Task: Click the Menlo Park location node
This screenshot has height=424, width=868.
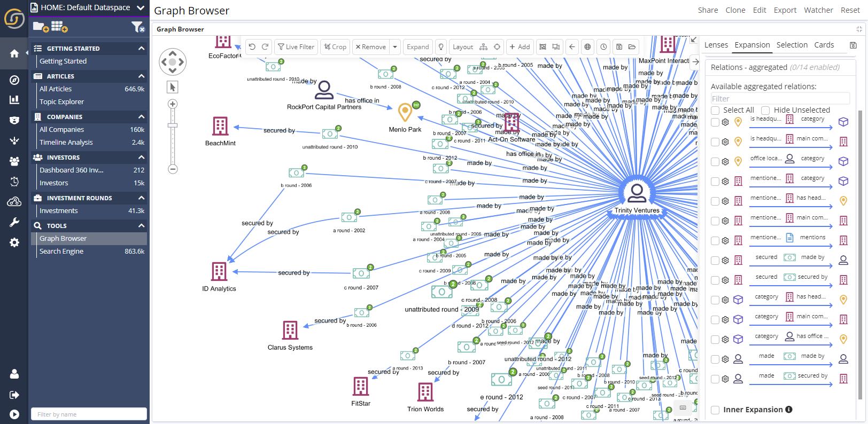Action: coord(405,113)
